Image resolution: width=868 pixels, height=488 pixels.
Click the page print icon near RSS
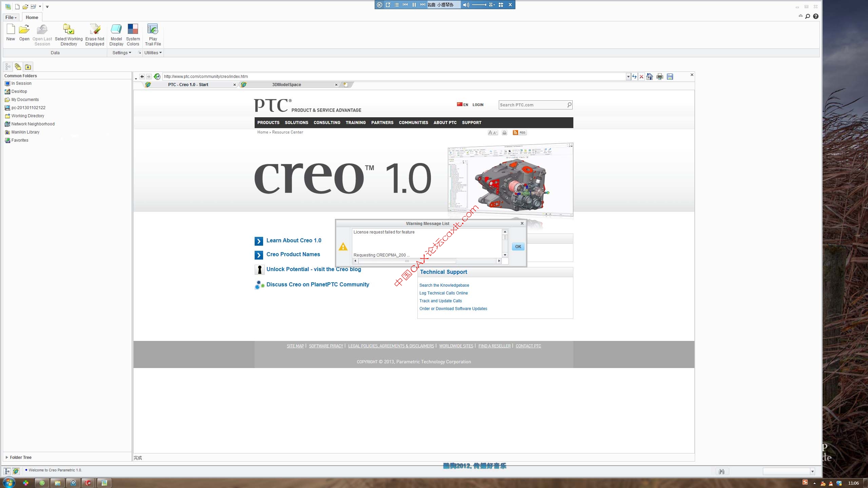(505, 133)
